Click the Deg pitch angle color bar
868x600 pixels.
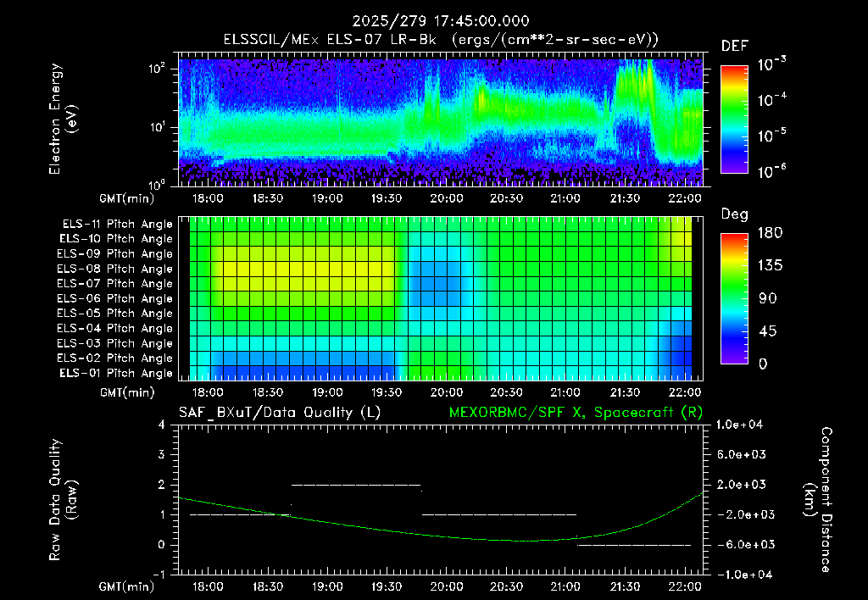point(735,298)
